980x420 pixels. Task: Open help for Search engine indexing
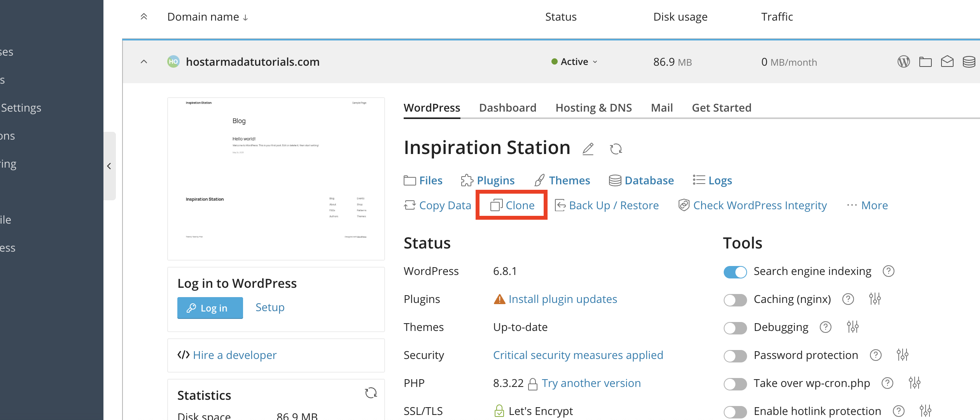pyautogui.click(x=889, y=271)
